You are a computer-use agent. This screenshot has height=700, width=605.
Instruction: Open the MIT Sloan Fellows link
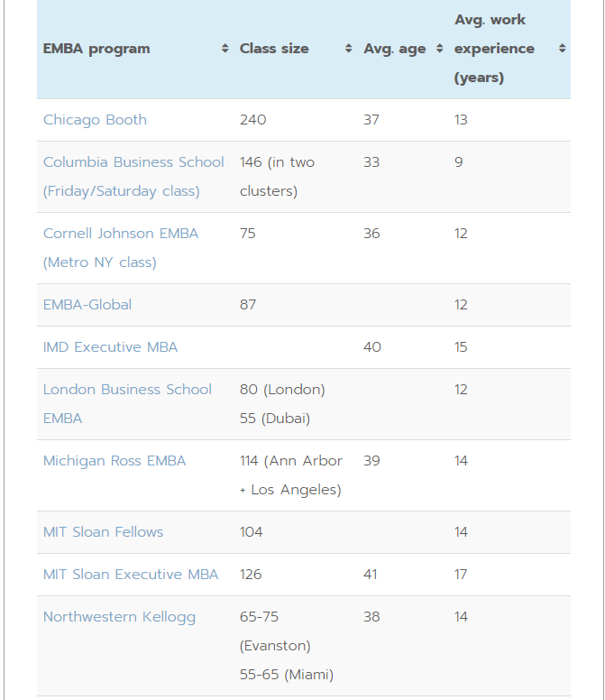pos(104,532)
